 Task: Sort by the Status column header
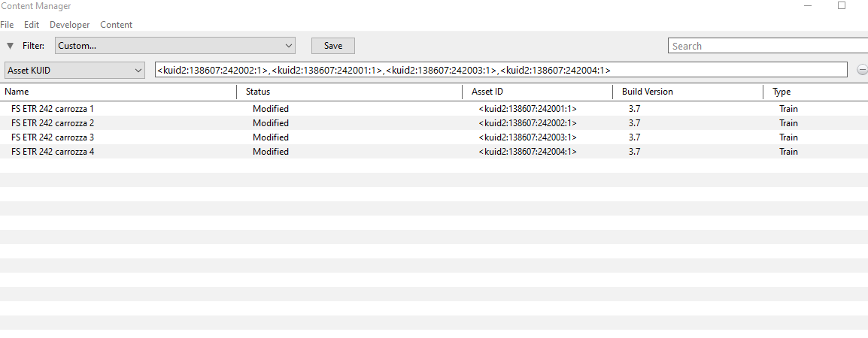pyautogui.click(x=350, y=92)
